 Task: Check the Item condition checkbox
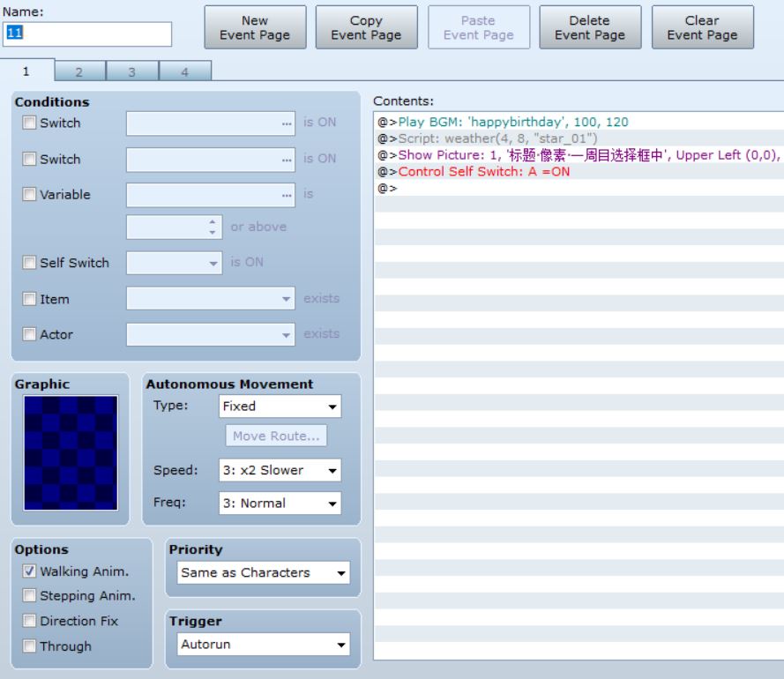tap(29, 299)
